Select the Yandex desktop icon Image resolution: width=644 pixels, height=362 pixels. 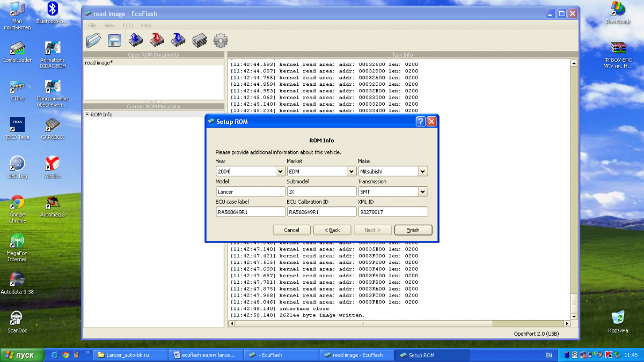tap(52, 167)
